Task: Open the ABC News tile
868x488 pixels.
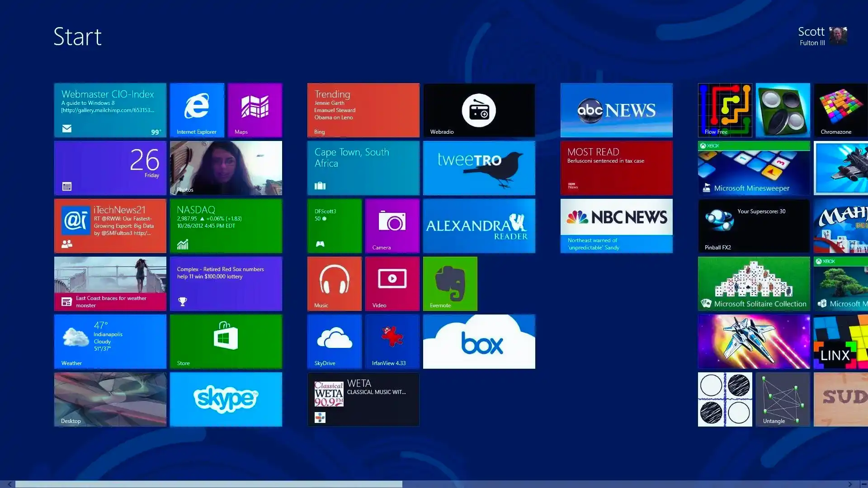Action: (617, 110)
